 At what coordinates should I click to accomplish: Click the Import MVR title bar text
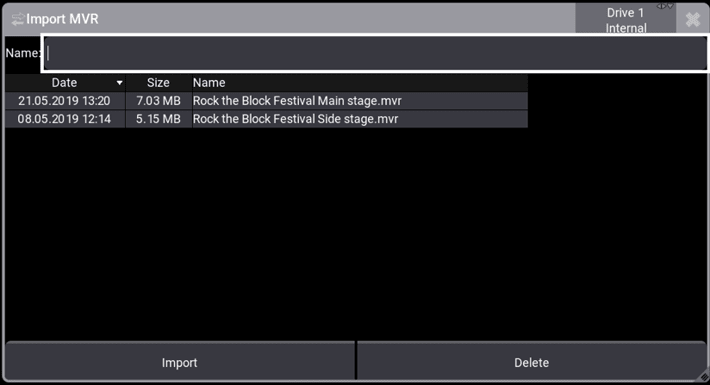[62, 19]
